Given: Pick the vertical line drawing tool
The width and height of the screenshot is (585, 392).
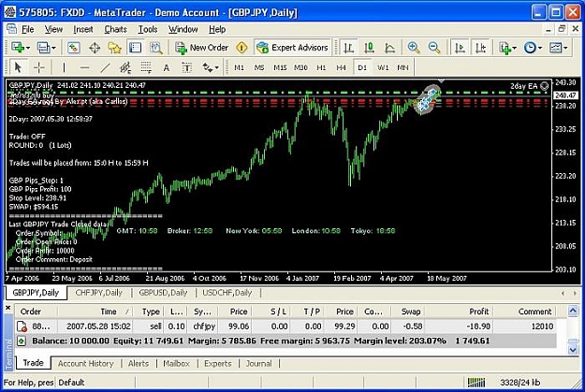Looking at the screenshot, I should (x=64, y=67).
